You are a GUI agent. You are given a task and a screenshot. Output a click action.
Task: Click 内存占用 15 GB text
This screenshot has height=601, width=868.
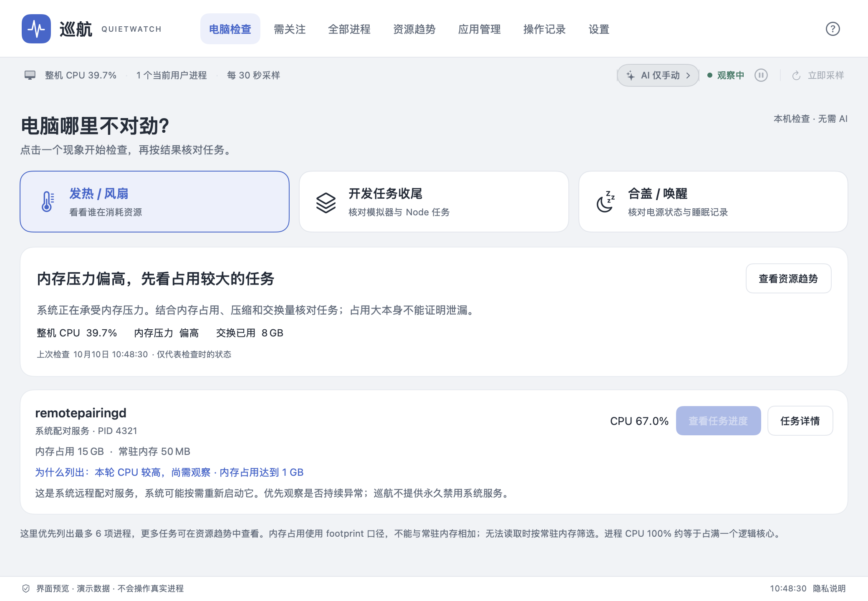(x=69, y=452)
